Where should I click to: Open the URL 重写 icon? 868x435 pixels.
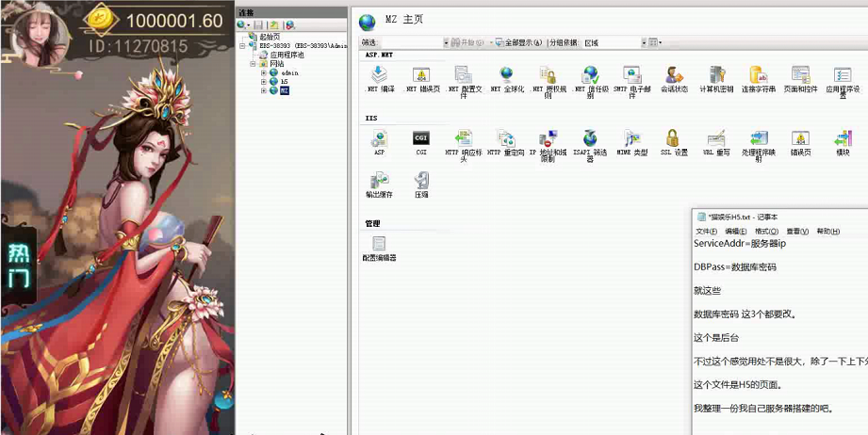tap(716, 138)
